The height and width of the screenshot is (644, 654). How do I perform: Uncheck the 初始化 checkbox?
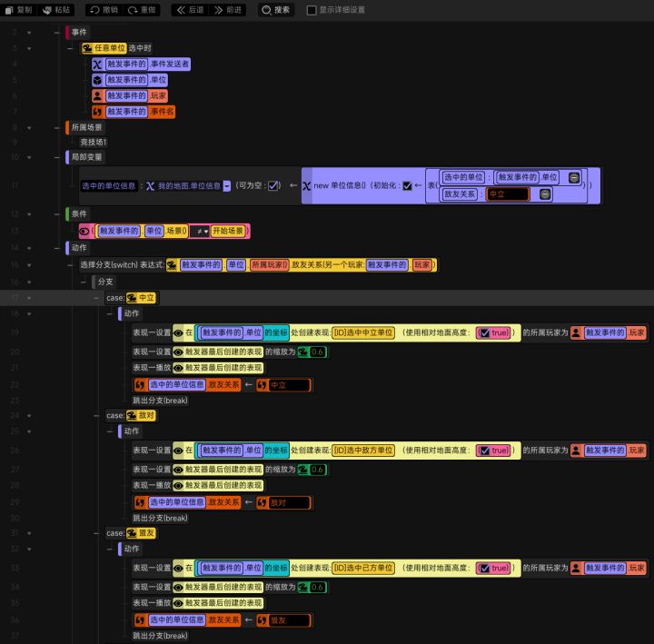click(408, 185)
